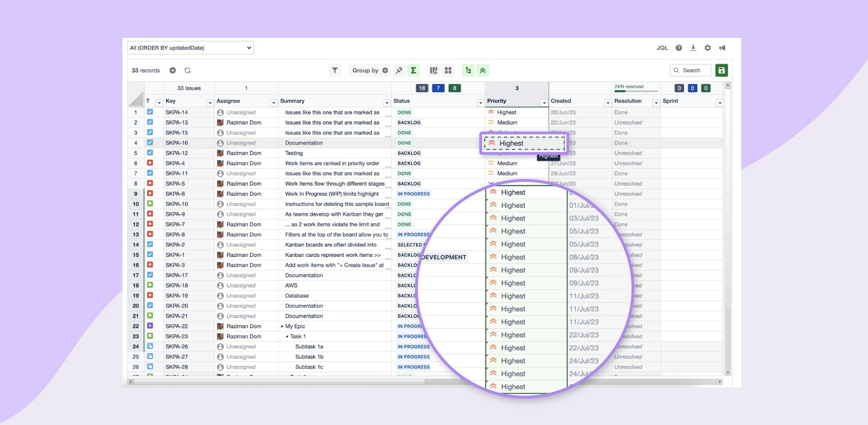This screenshot has width=868, height=425.
Task: Click the Created column header
Action: click(561, 101)
